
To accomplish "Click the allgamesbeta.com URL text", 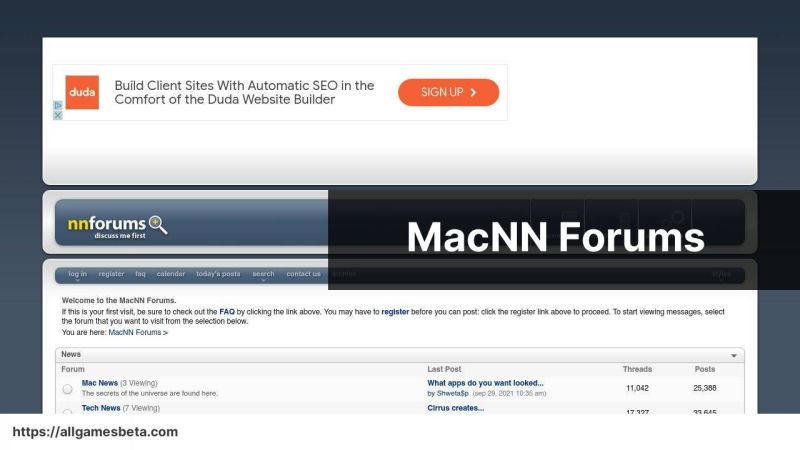I will 95,432.
